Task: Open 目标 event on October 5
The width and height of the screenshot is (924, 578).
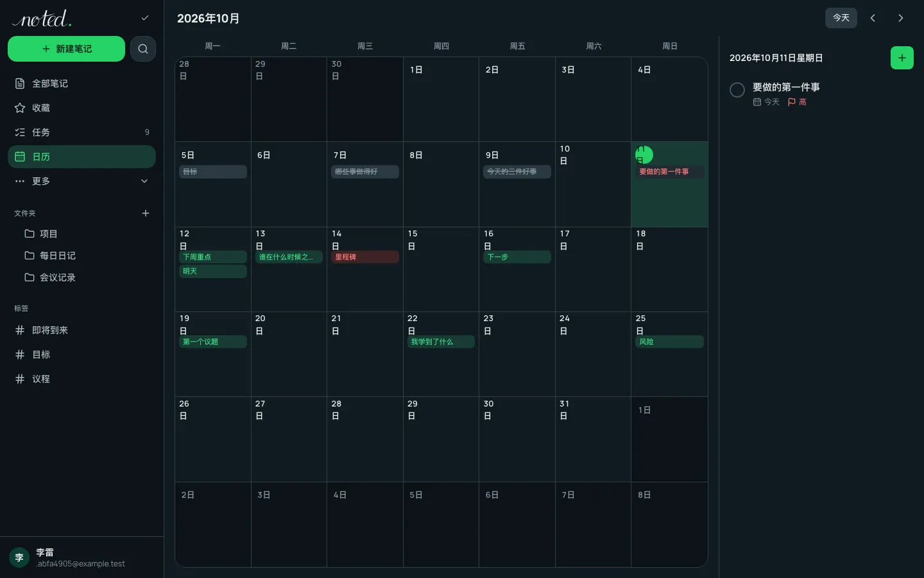Action: pos(213,172)
